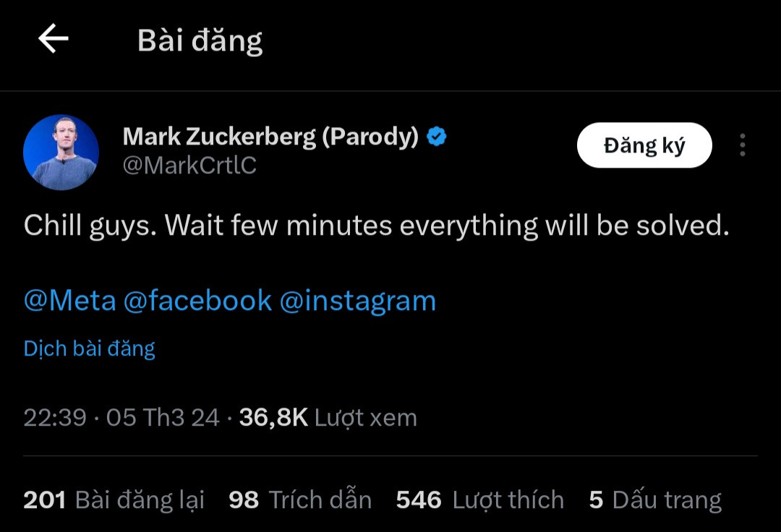Image resolution: width=781 pixels, height=532 pixels.
Task: Open the Mark Zuckerberg (Parody) display name
Action: pyautogui.click(x=270, y=136)
